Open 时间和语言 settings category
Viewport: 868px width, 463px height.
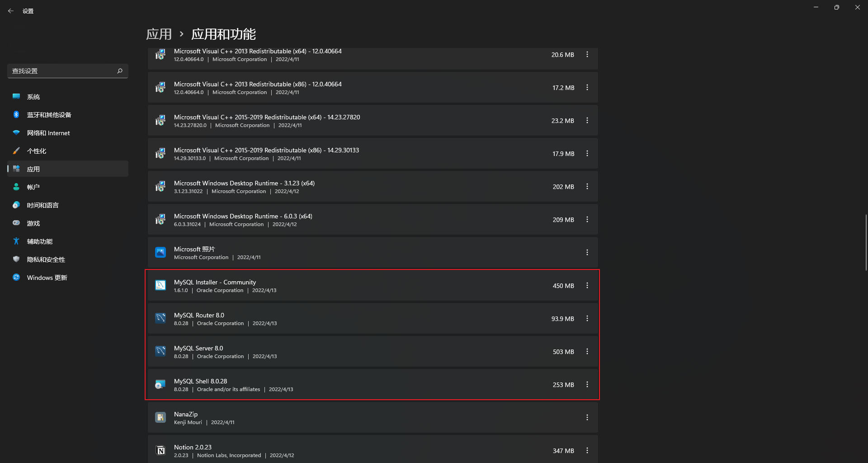tap(68, 205)
